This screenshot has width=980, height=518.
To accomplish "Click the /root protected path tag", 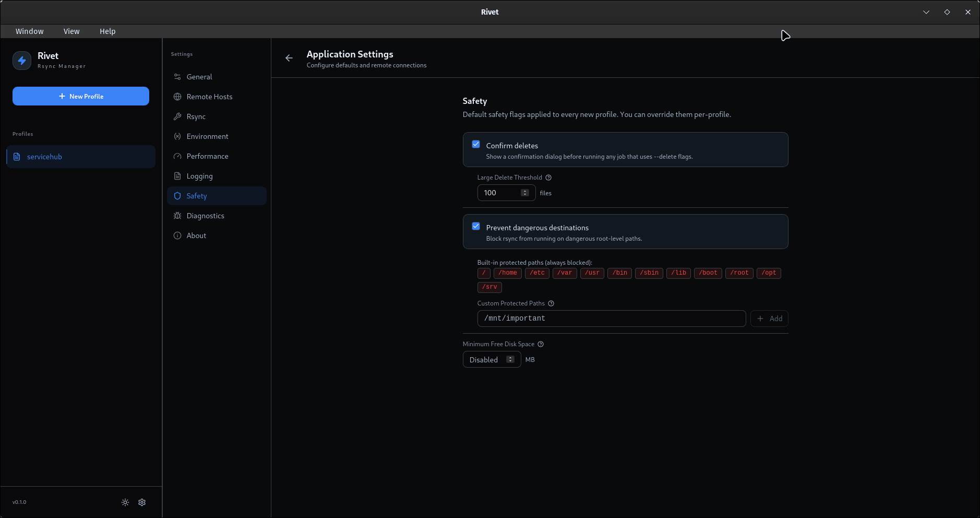I will [739, 273].
